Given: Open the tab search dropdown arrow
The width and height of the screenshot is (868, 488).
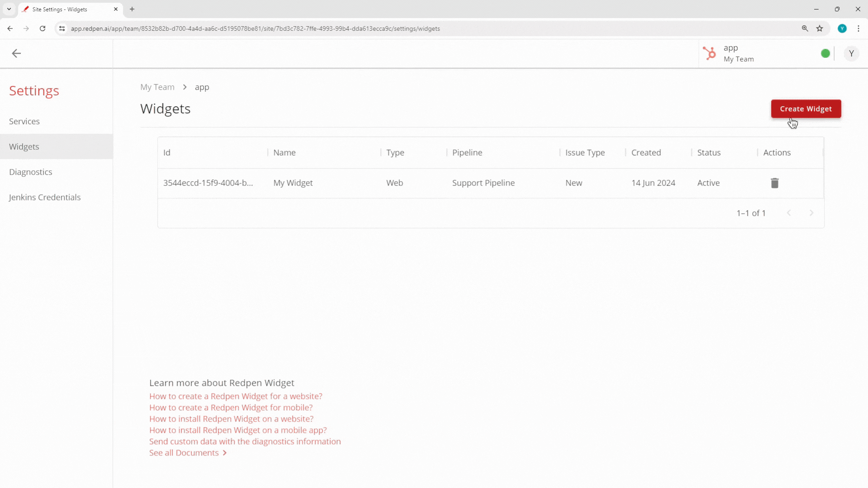Looking at the screenshot, I should click(x=9, y=9).
